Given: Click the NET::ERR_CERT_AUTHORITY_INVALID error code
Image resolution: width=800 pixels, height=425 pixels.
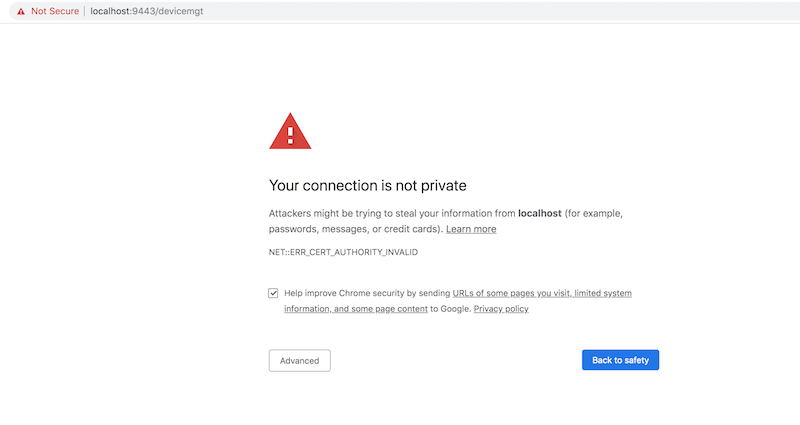Looking at the screenshot, I should 336,252.
